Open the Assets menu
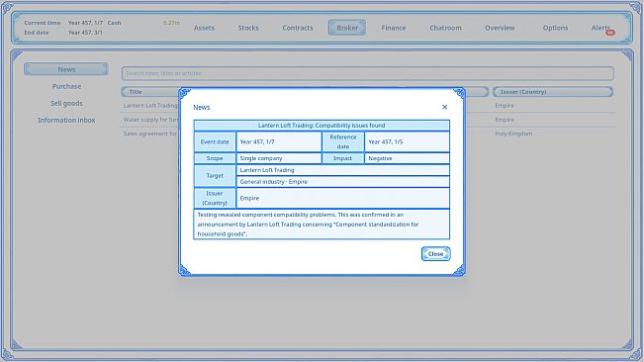Viewport: 644px width, 362px height. pos(204,28)
